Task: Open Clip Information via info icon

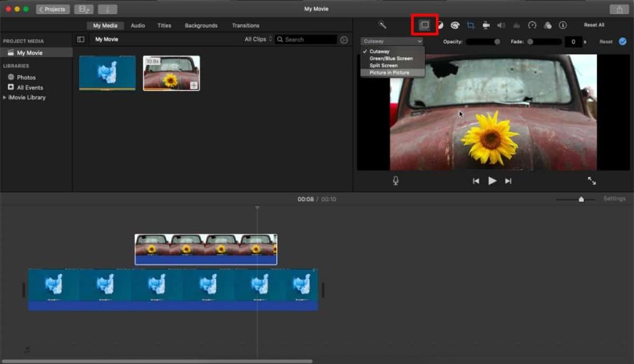Action: (563, 25)
